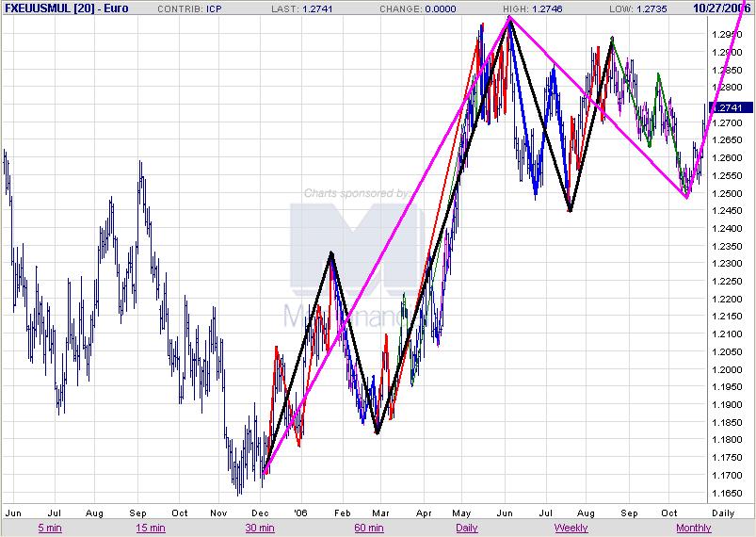This screenshot has height=537, width=756.
Task: Switch to the 15 min timeframe
Action: pyautogui.click(x=151, y=528)
